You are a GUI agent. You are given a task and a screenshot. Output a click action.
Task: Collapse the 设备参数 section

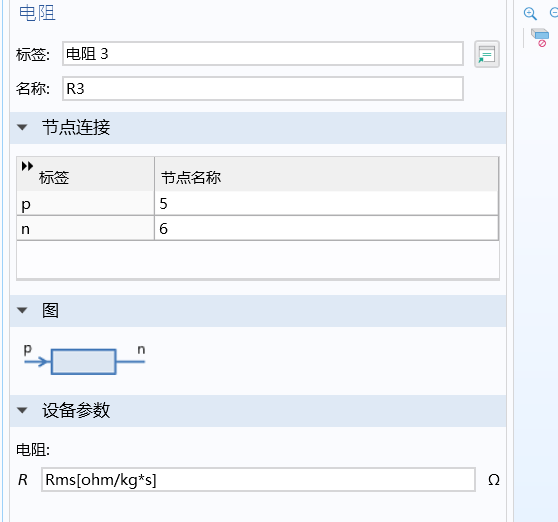coord(22,411)
